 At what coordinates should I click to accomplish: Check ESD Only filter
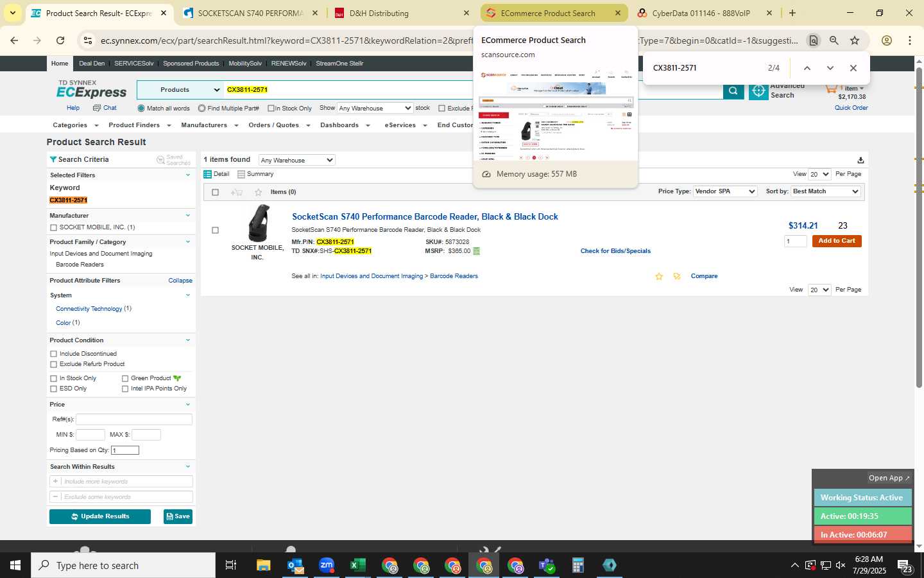pyautogui.click(x=53, y=389)
